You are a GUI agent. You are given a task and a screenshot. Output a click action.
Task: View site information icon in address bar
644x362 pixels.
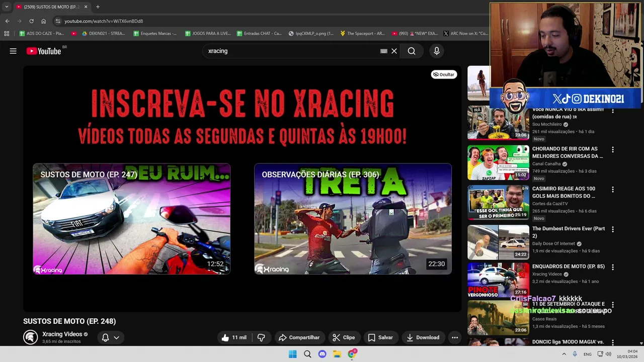pos(58,21)
